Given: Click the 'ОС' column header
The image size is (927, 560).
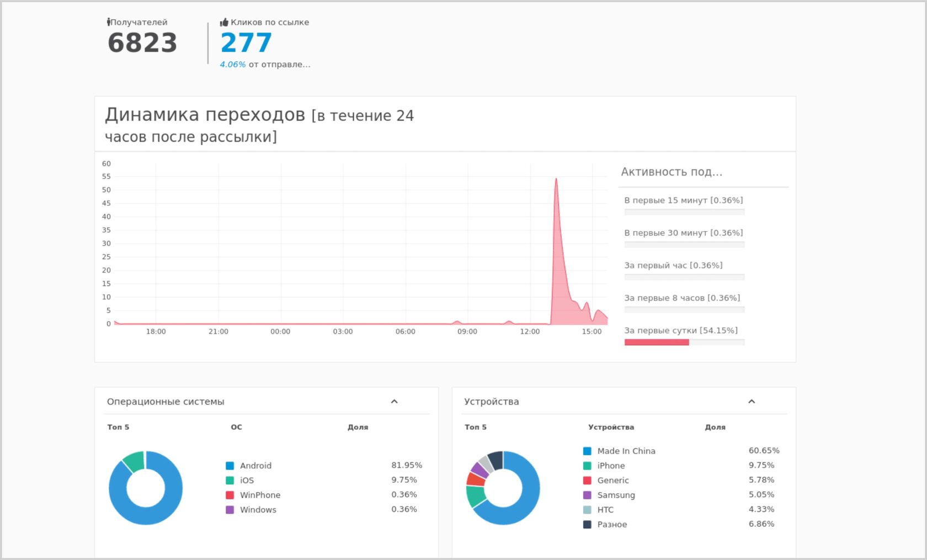Looking at the screenshot, I should point(236,427).
